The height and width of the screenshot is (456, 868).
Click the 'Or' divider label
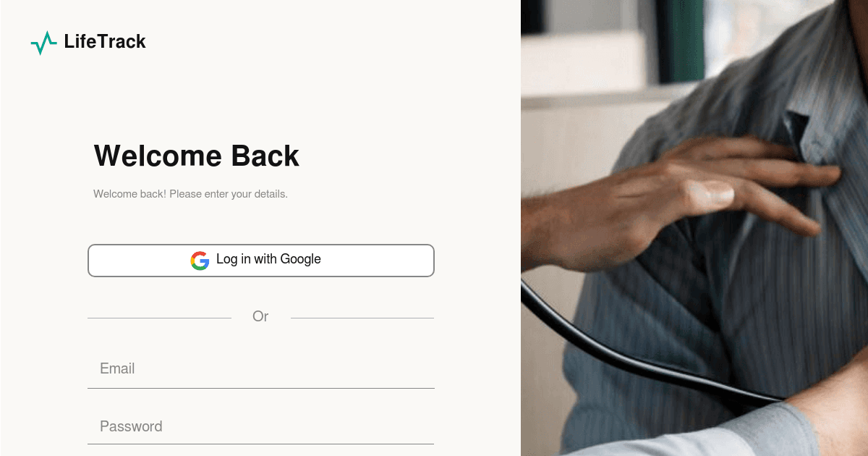point(260,316)
